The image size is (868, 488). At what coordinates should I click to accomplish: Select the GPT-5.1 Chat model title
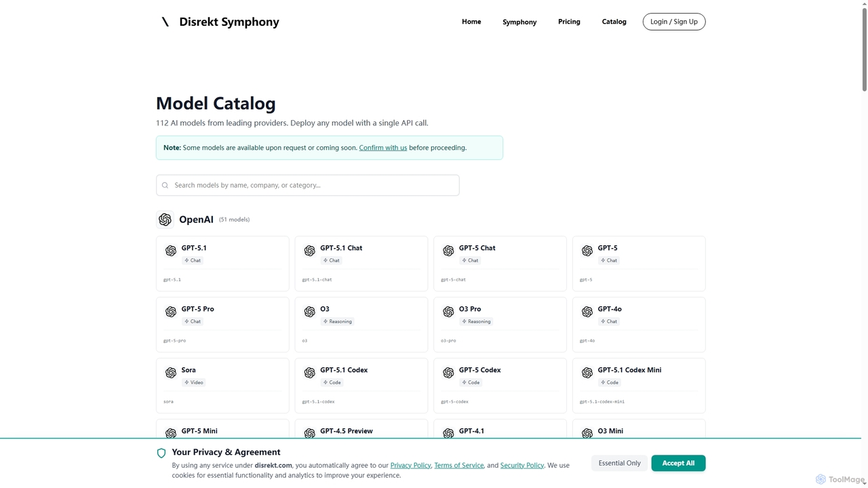[x=341, y=248]
